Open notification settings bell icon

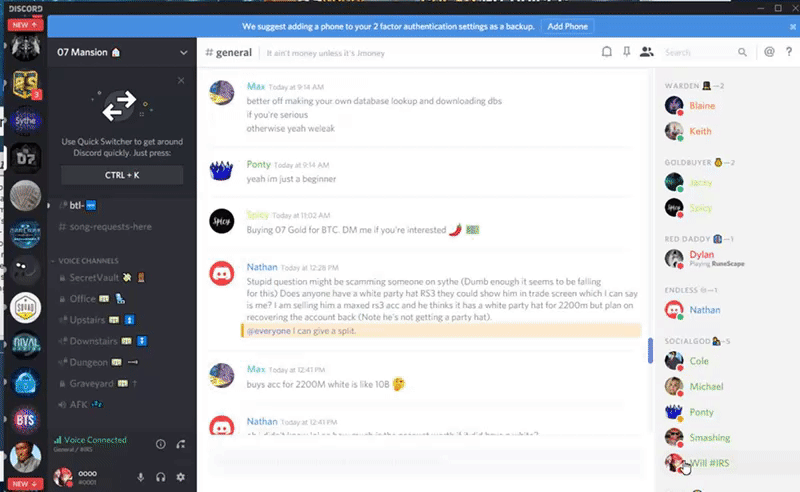[607, 52]
